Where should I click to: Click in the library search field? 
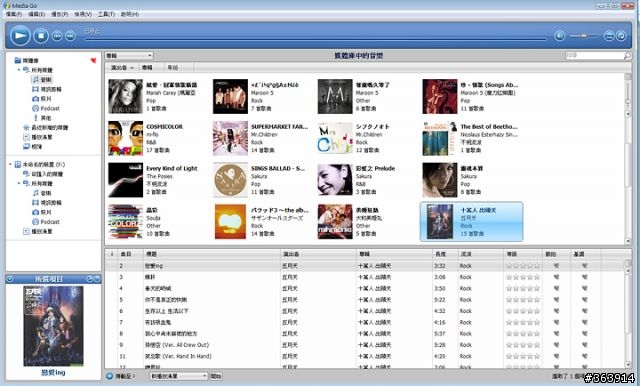[x=594, y=55]
